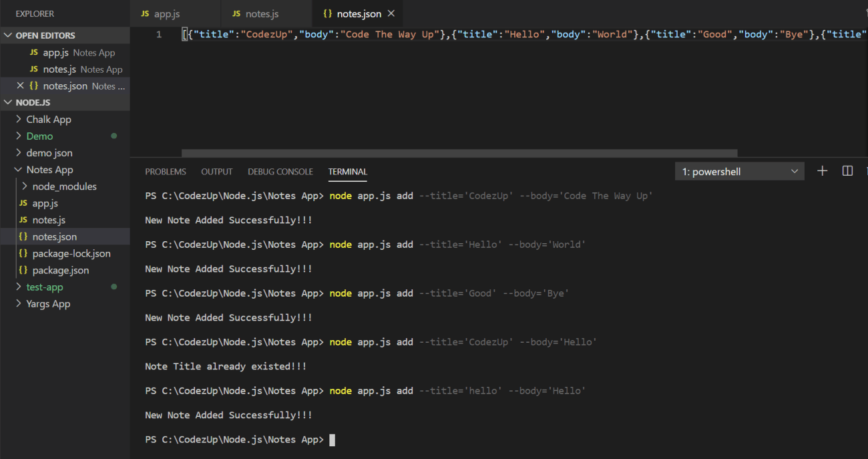Collapse the Notes App folder

(18, 169)
